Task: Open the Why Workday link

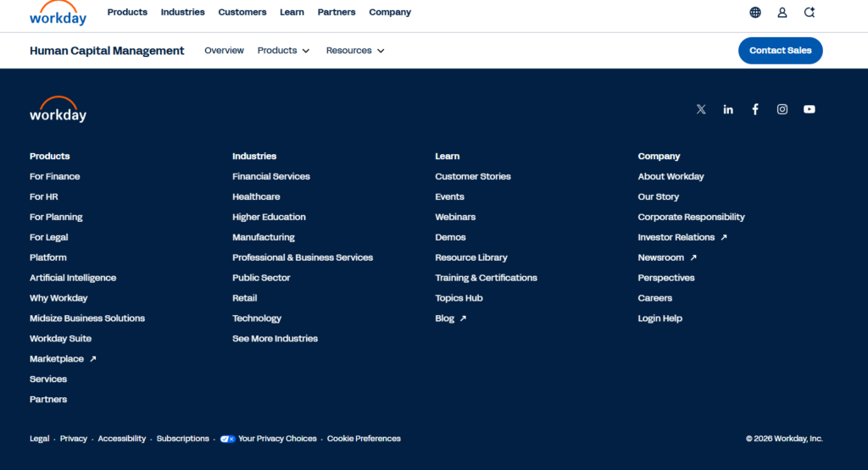Action: click(58, 298)
